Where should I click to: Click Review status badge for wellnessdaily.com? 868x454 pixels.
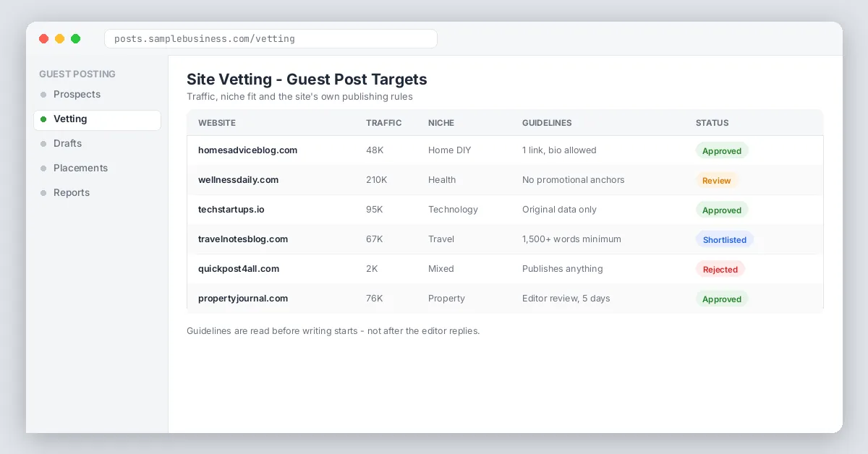click(717, 181)
